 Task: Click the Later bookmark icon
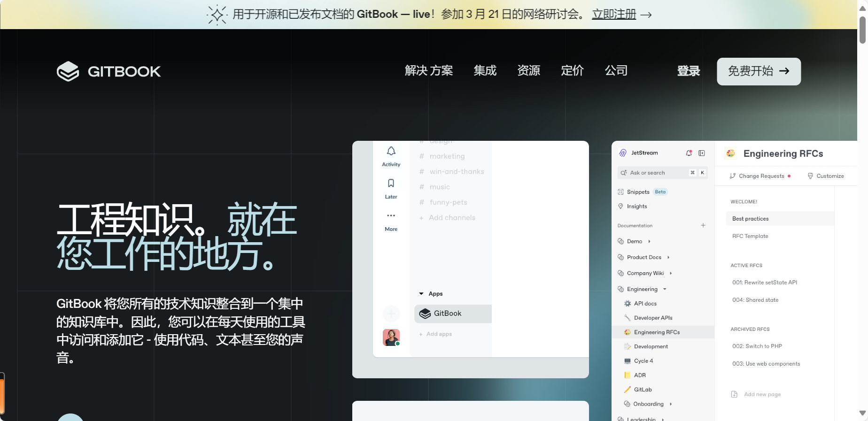(x=391, y=183)
